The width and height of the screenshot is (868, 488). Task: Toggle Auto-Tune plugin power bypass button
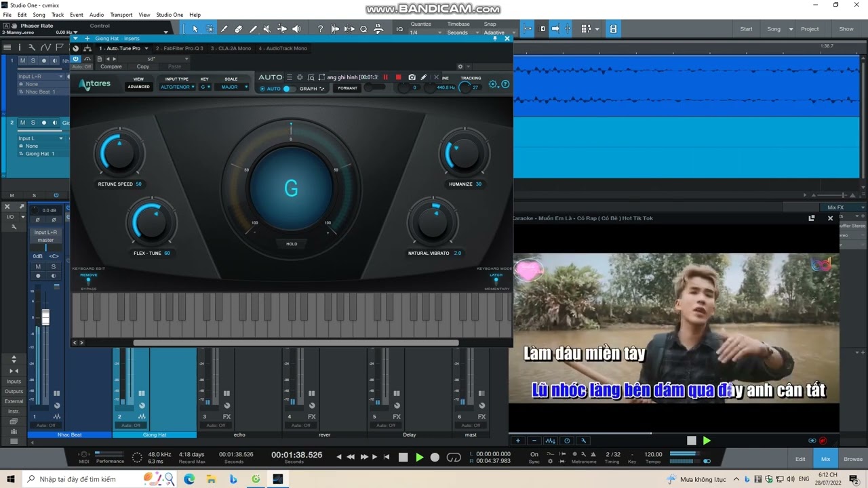point(76,59)
